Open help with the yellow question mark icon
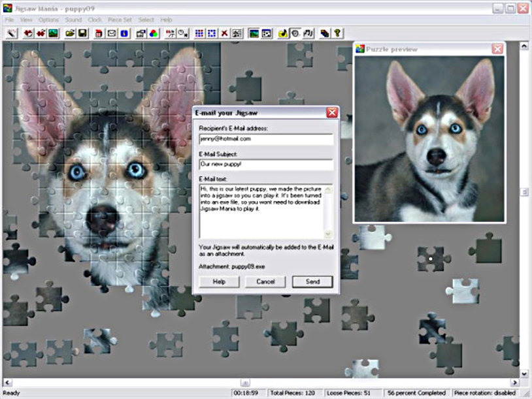Image resolution: width=532 pixels, height=399 pixels. pos(337,33)
